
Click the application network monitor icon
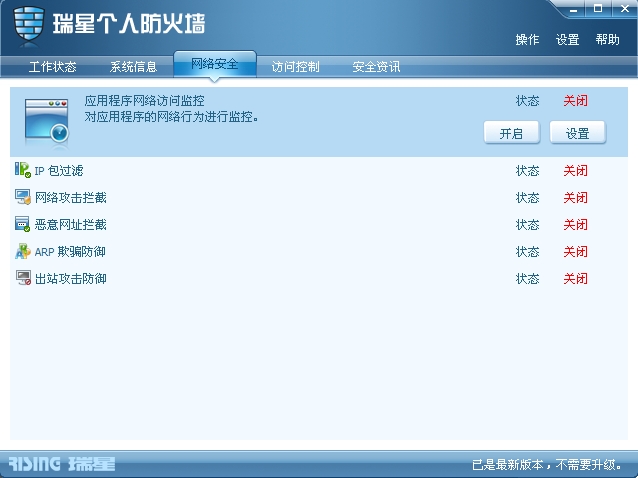[47, 120]
